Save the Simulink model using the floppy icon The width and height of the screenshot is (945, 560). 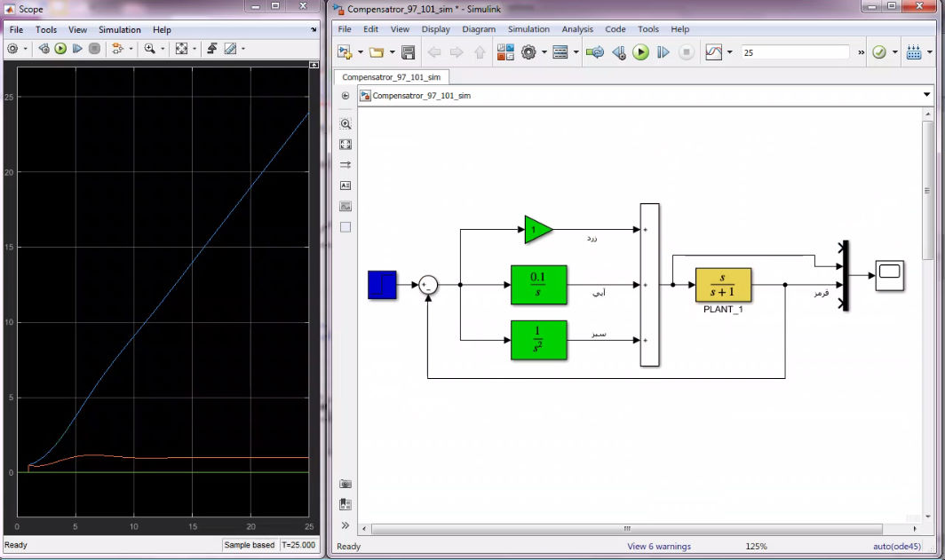click(x=408, y=52)
